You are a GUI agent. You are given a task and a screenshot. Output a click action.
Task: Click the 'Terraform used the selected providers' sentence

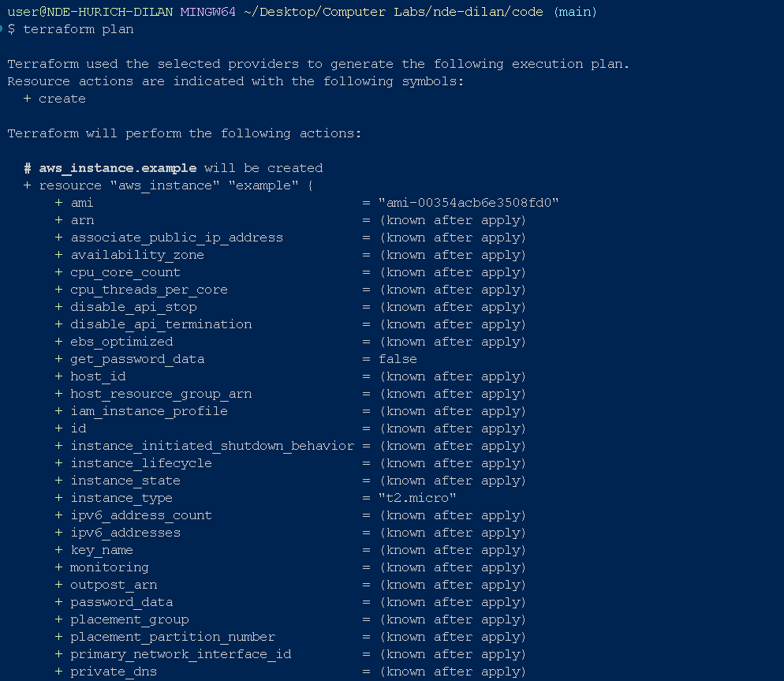pyautogui.click(x=319, y=64)
